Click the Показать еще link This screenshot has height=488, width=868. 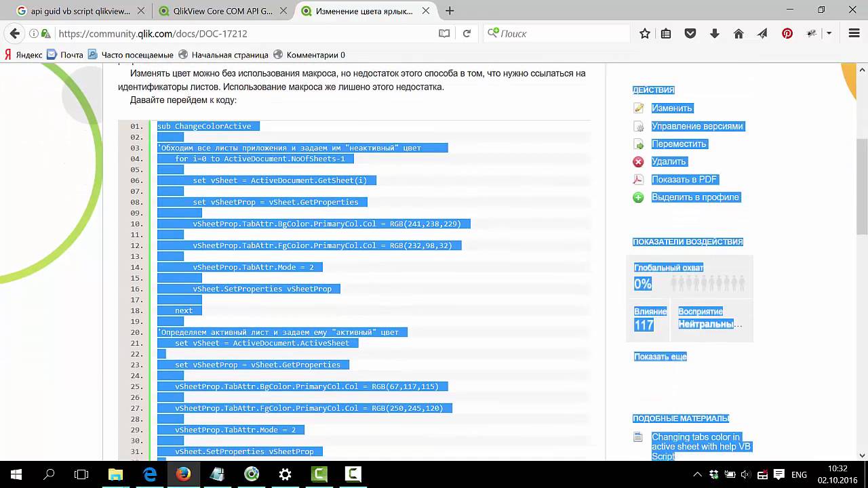pyautogui.click(x=660, y=357)
